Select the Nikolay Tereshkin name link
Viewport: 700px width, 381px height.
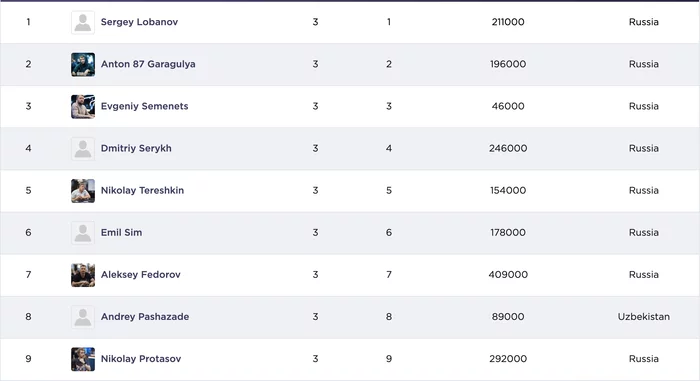pos(142,190)
